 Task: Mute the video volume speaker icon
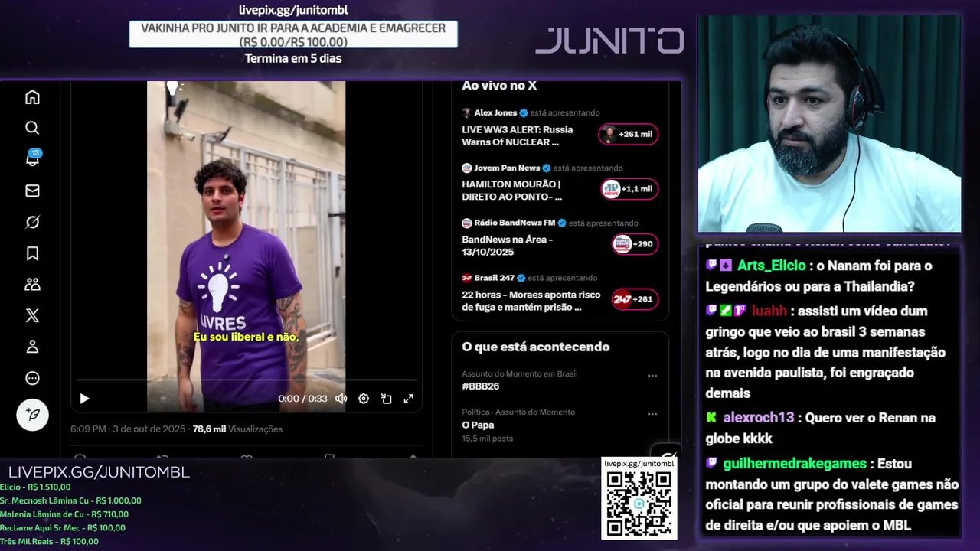pos(341,399)
